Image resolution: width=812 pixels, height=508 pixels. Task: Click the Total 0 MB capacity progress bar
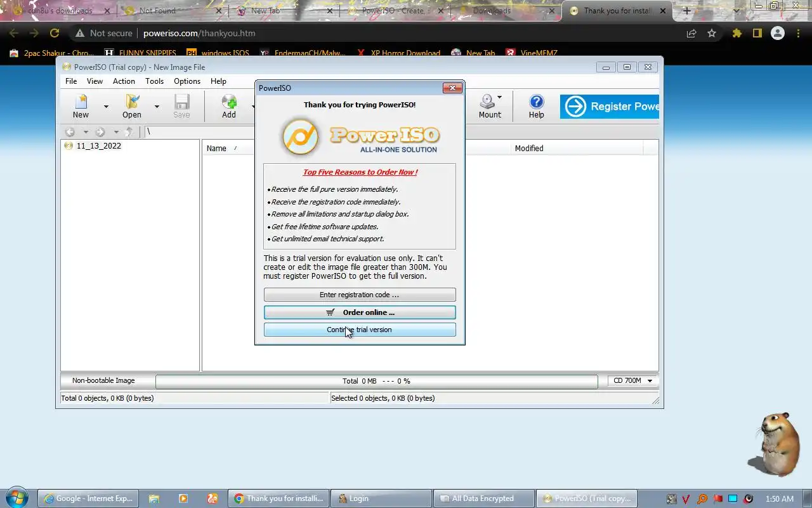(376, 381)
